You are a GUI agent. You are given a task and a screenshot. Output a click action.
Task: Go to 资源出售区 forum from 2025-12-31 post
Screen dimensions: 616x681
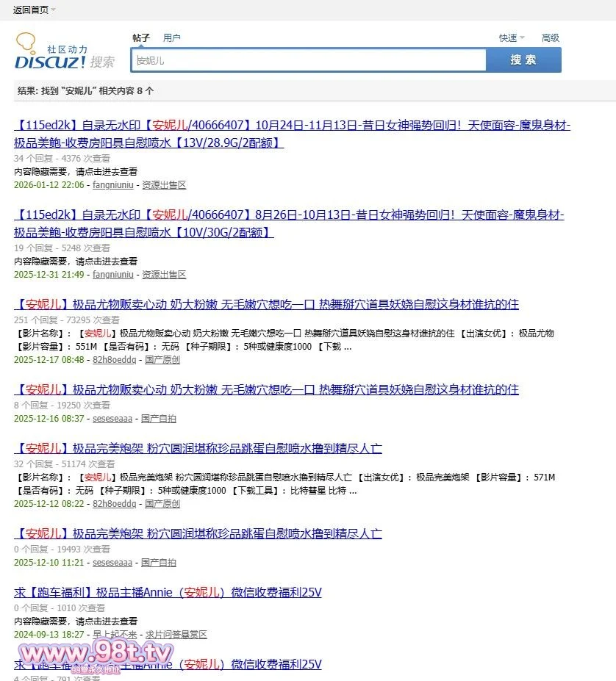[x=164, y=275]
